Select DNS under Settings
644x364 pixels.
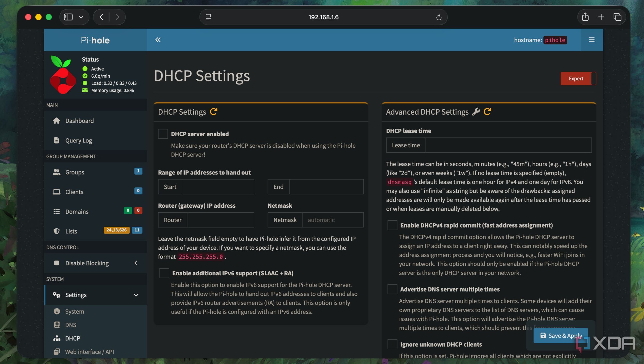(95, 325)
